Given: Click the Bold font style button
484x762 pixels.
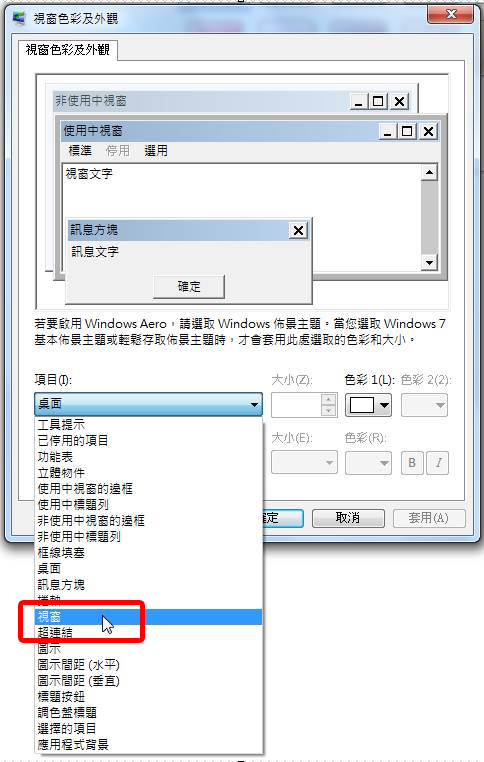Looking at the screenshot, I should click(412, 463).
